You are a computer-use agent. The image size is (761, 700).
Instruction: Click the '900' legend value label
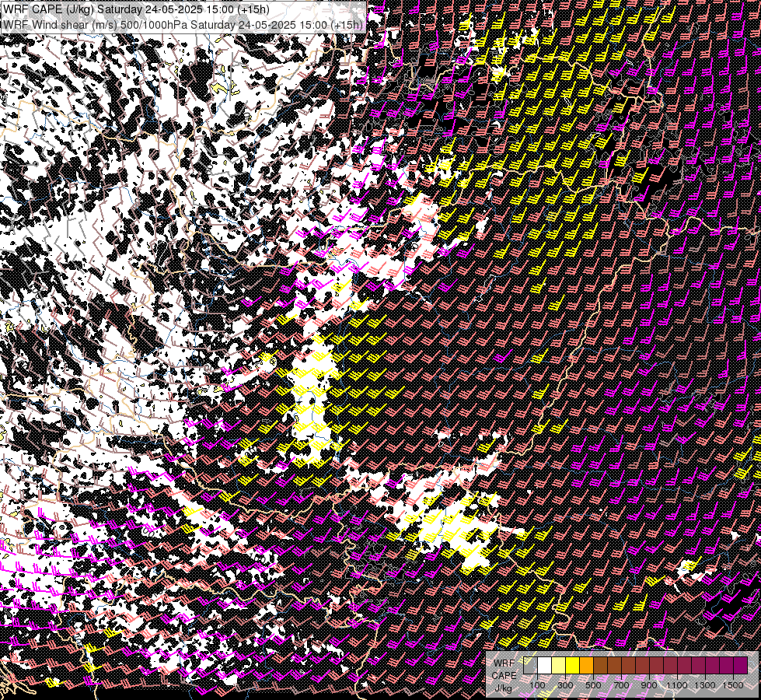tap(649, 685)
